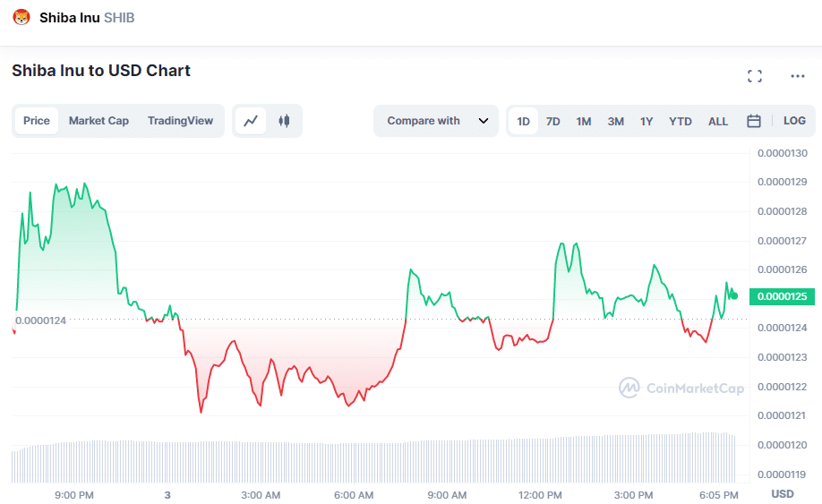This screenshot has width=822, height=504.
Task: Click the 0.0000124 baseline price label
Action: pyautogui.click(x=41, y=320)
